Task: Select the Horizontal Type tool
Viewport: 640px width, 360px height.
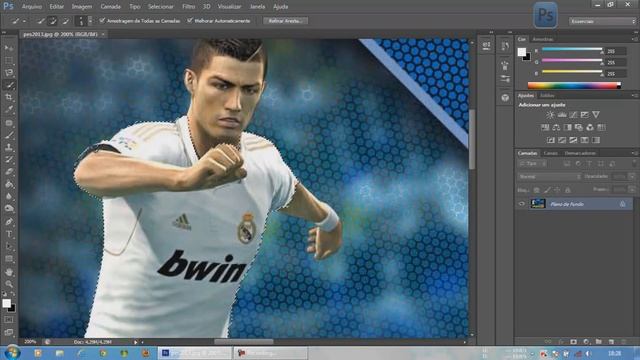Action: coord(9,234)
